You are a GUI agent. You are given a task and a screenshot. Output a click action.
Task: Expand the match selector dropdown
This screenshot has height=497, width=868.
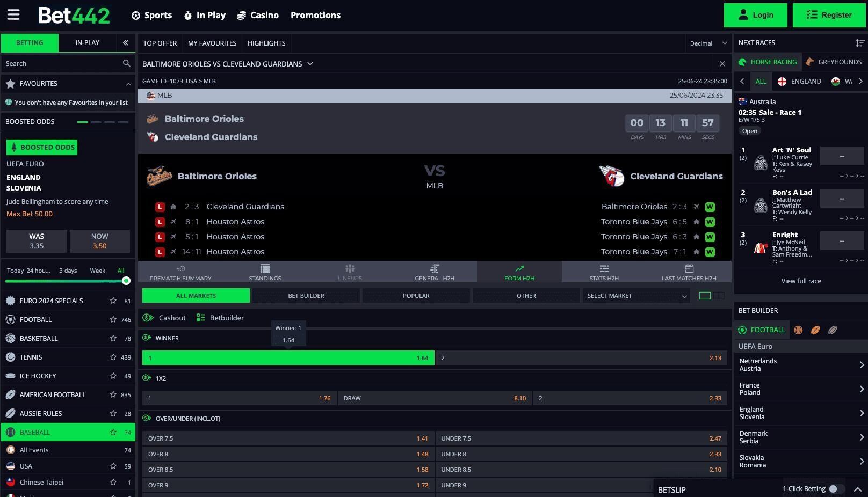pyautogui.click(x=310, y=64)
